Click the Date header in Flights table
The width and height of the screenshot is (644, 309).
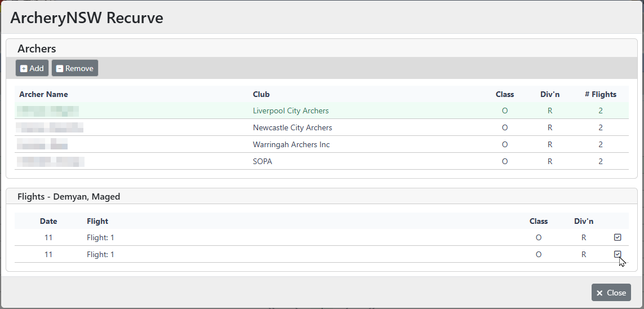tap(48, 221)
